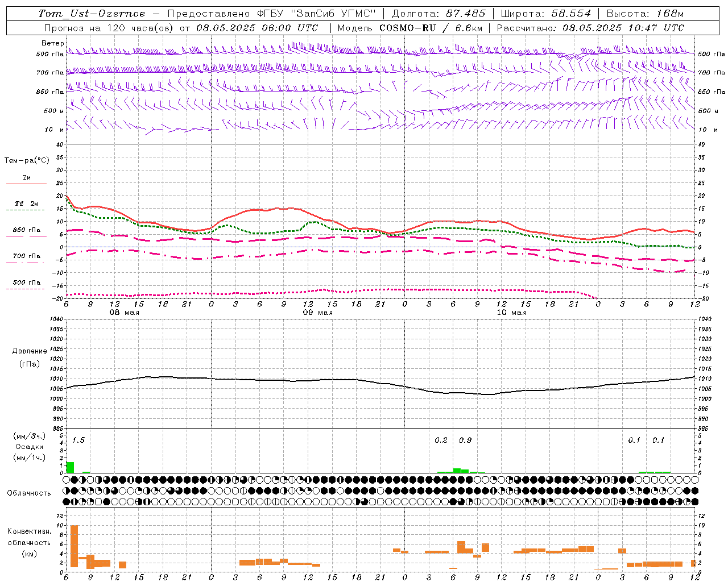This screenshot has height=582, width=728.
Task: Select the 10 мая date label
Action: 511,313
